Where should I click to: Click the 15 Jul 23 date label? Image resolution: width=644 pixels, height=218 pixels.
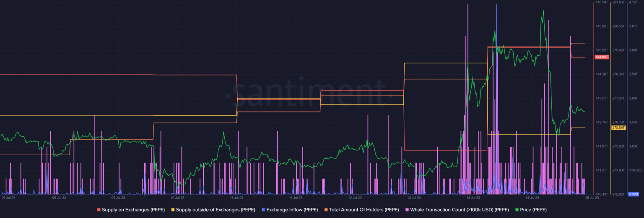592,197
